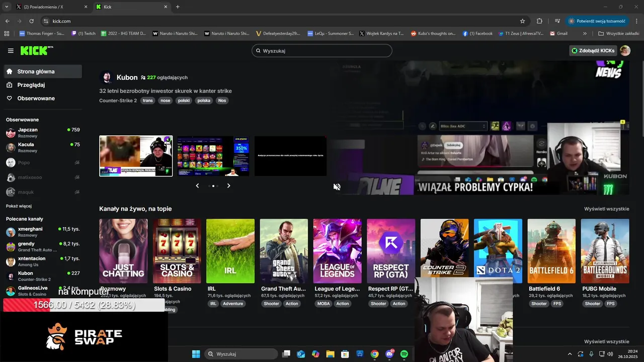Close the Kick browser tab
The width and height of the screenshot is (644, 362).
tap(166, 7)
